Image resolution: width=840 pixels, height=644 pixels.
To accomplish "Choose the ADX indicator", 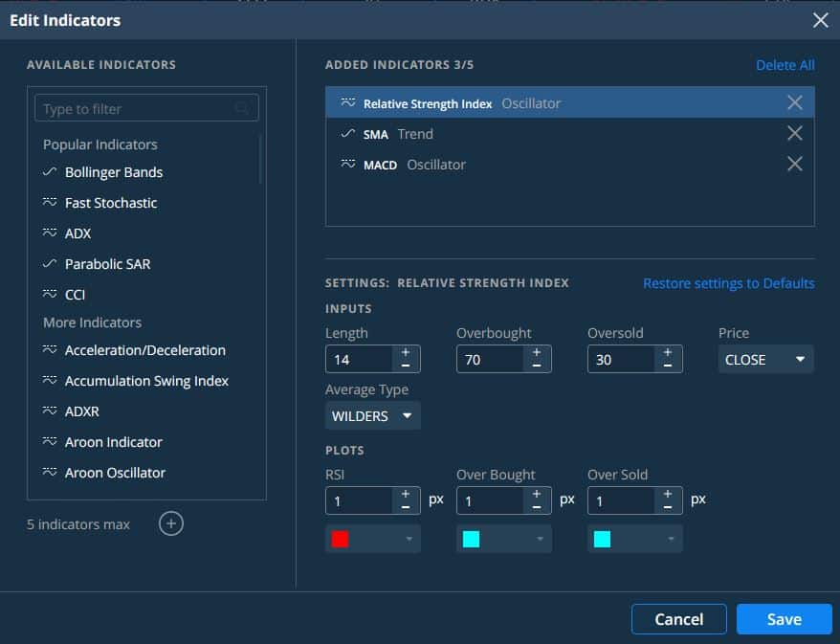I will (77, 233).
